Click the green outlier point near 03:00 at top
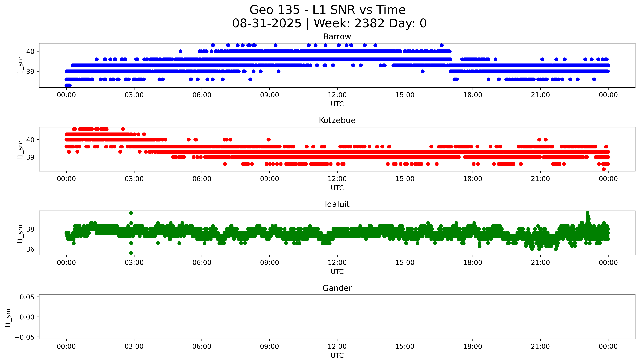This screenshot has width=640, height=364. [131, 213]
